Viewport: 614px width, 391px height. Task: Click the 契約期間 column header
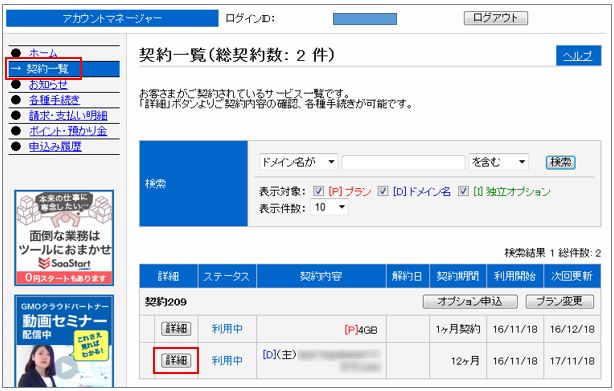(x=458, y=276)
